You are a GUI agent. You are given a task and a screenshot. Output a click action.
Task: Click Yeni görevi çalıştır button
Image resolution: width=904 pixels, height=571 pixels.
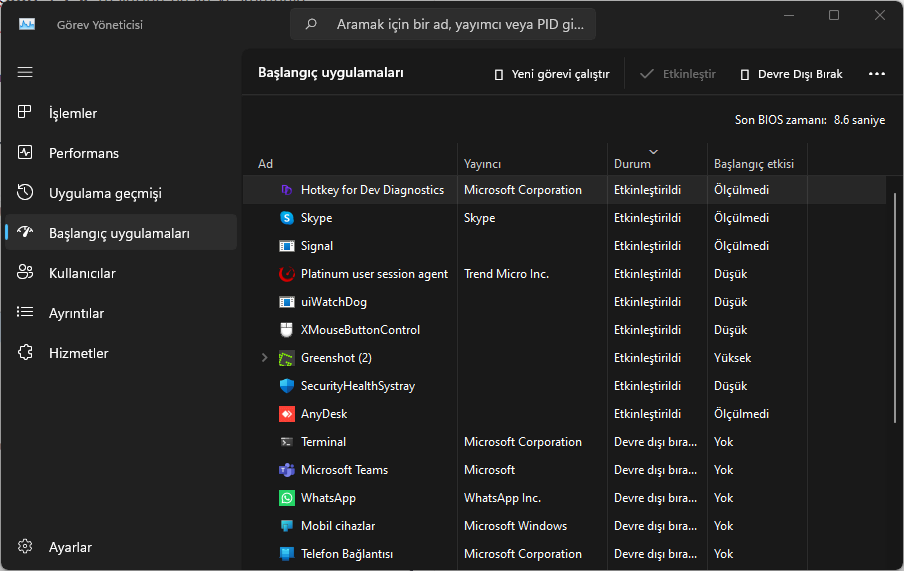(x=552, y=74)
